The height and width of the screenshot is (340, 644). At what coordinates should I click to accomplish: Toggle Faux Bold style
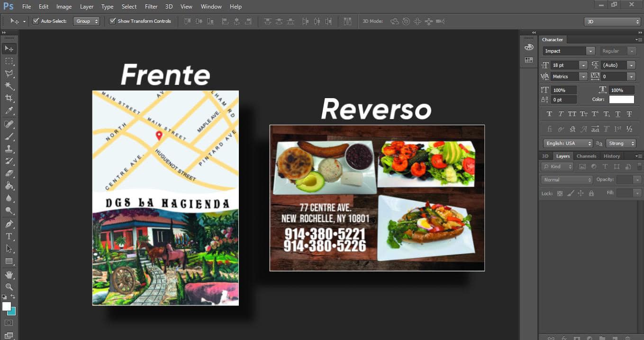point(549,114)
